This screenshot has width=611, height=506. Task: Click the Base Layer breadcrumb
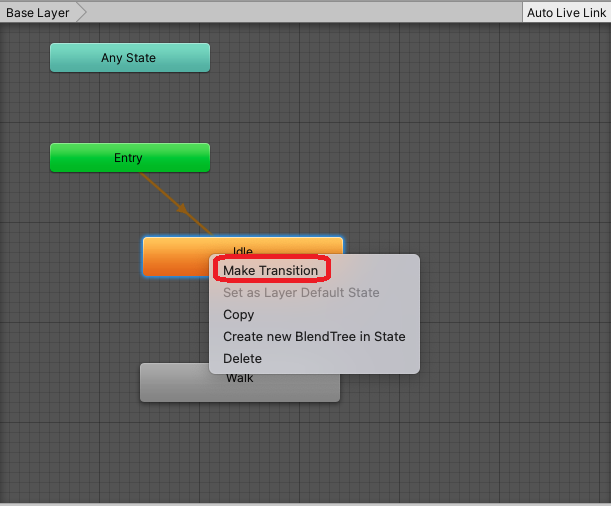pos(38,12)
